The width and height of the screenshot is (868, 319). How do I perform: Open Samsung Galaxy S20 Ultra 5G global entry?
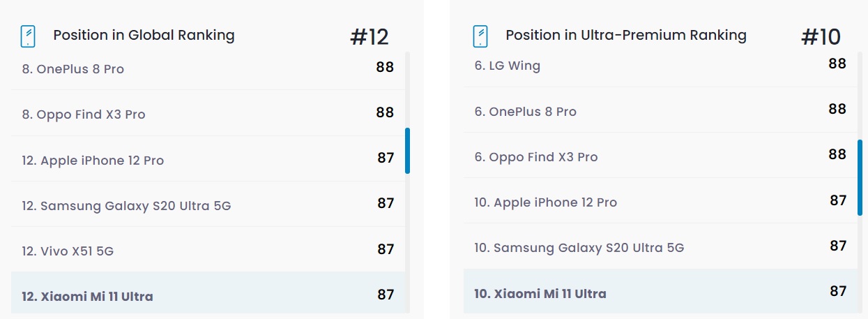208,205
